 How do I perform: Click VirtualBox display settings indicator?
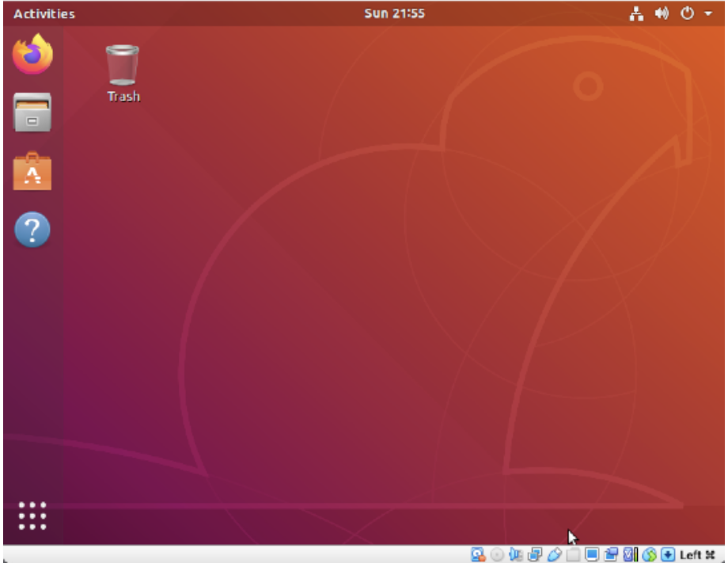point(592,554)
